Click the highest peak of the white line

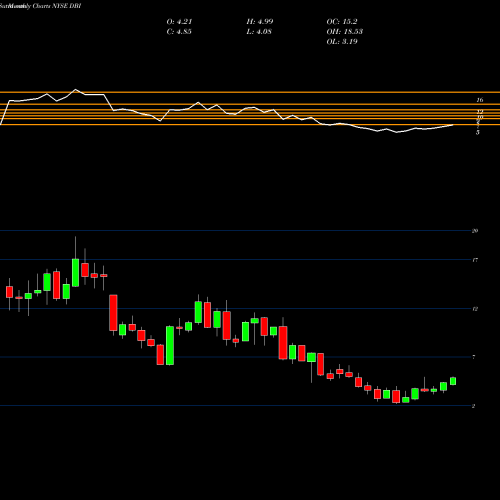(x=75, y=89)
